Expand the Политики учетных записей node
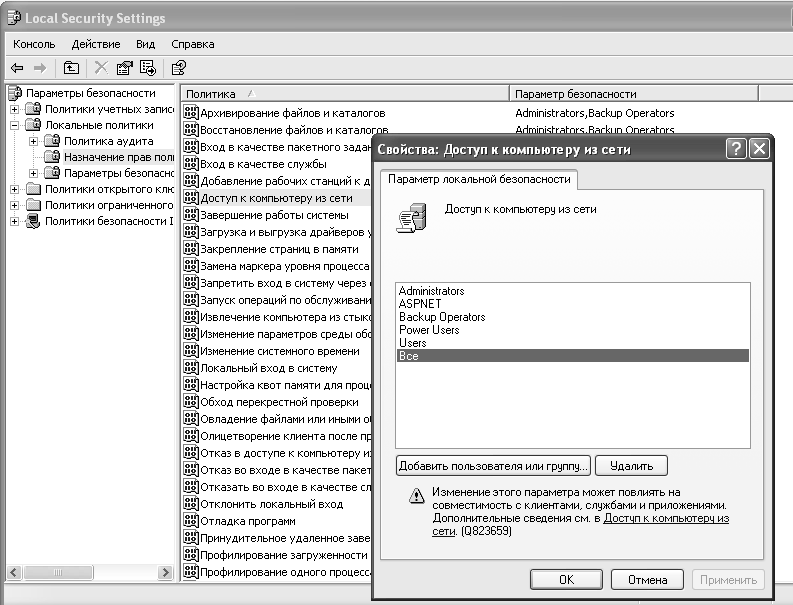Image resolution: width=793 pixels, height=605 pixels. tap(15, 109)
